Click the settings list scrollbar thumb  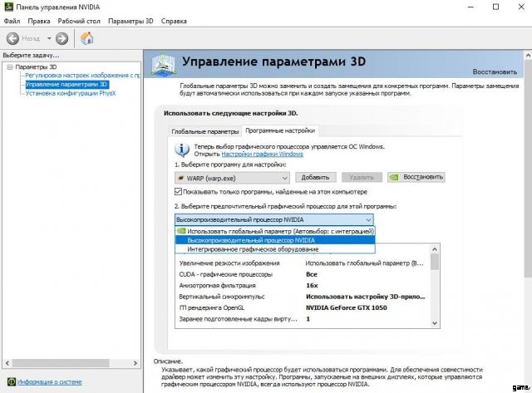435,262
